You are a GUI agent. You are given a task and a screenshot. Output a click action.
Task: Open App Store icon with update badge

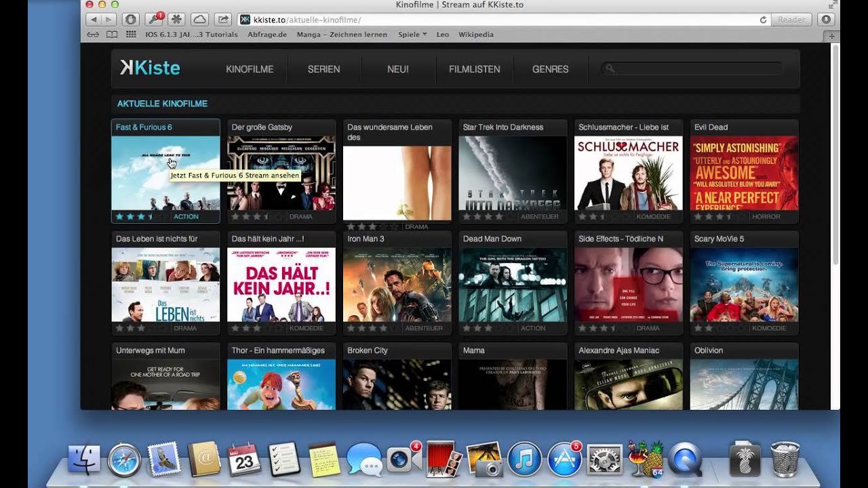tap(564, 460)
